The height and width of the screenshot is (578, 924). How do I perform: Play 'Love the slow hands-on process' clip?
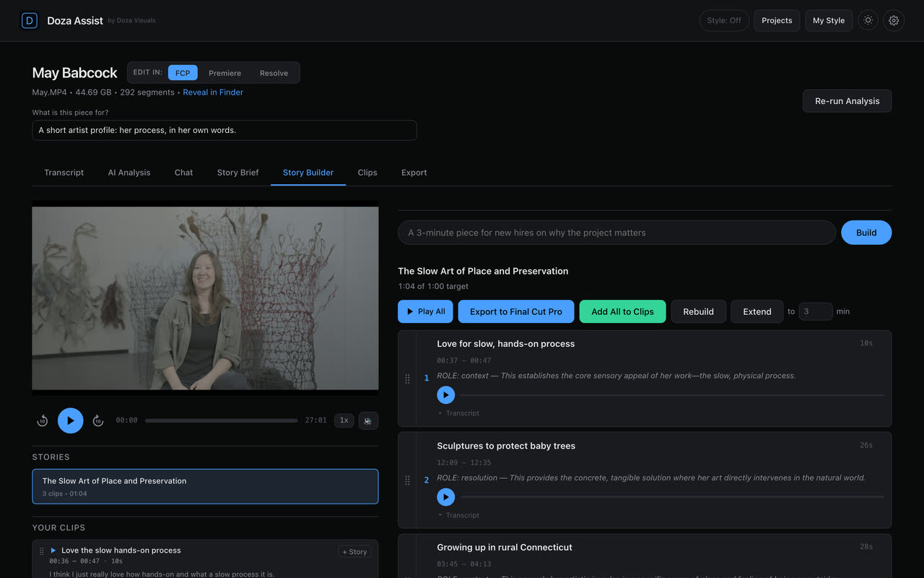pyautogui.click(x=53, y=551)
